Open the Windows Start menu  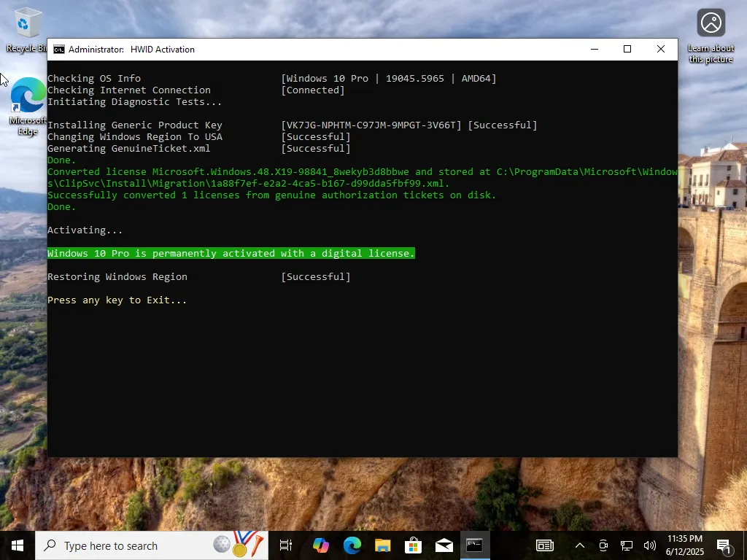[x=18, y=545]
